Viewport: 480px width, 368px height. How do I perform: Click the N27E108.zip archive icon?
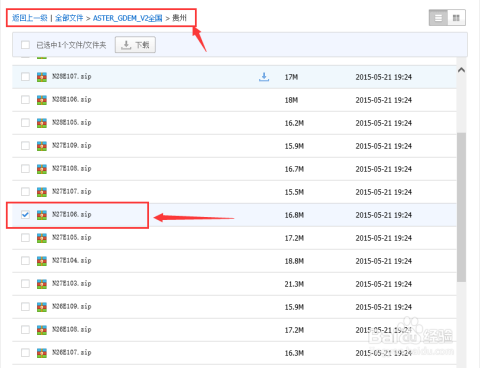click(42, 169)
